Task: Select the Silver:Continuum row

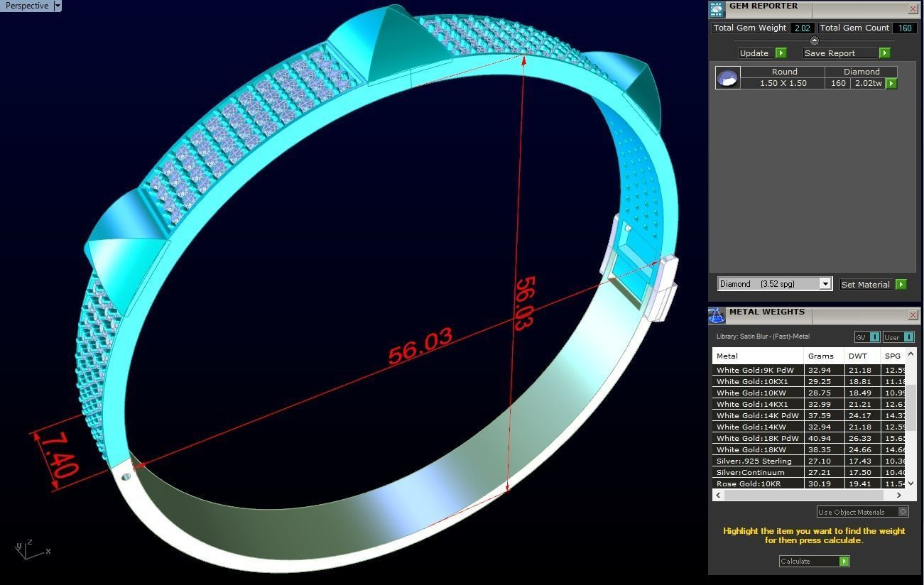Action: tap(809, 472)
